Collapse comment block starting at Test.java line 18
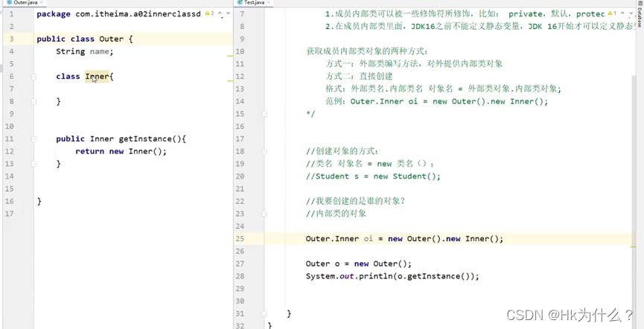The image size is (644, 329). click(x=264, y=151)
